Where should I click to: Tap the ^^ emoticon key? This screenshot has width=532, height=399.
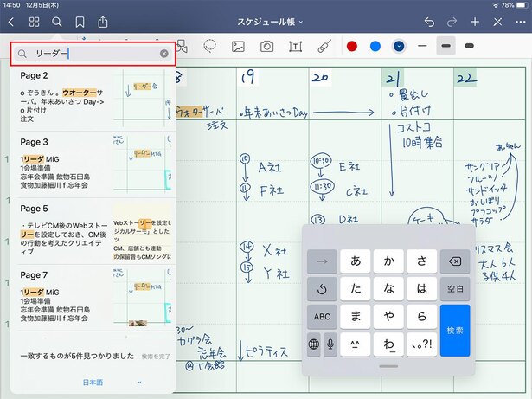[356, 344]
